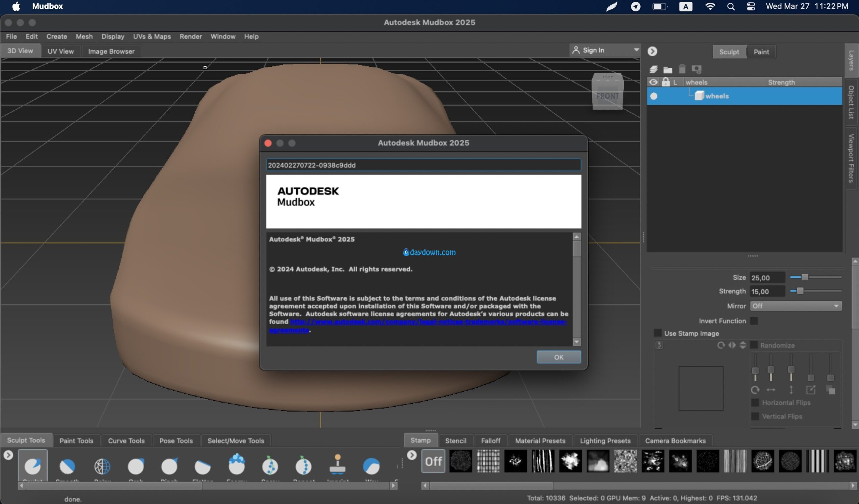Click the eye column header
The image size is (859, 504).
(653, 82)
